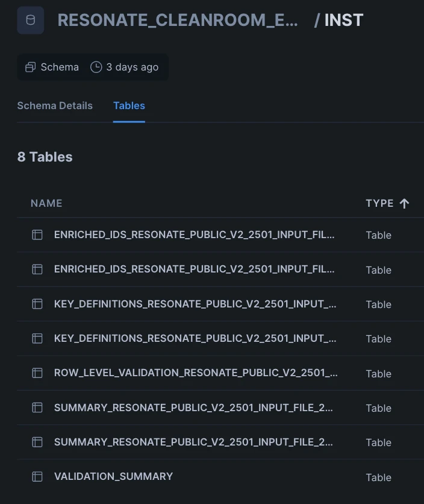
Task: Click the Schema type icon
Action: coord(31,67)
